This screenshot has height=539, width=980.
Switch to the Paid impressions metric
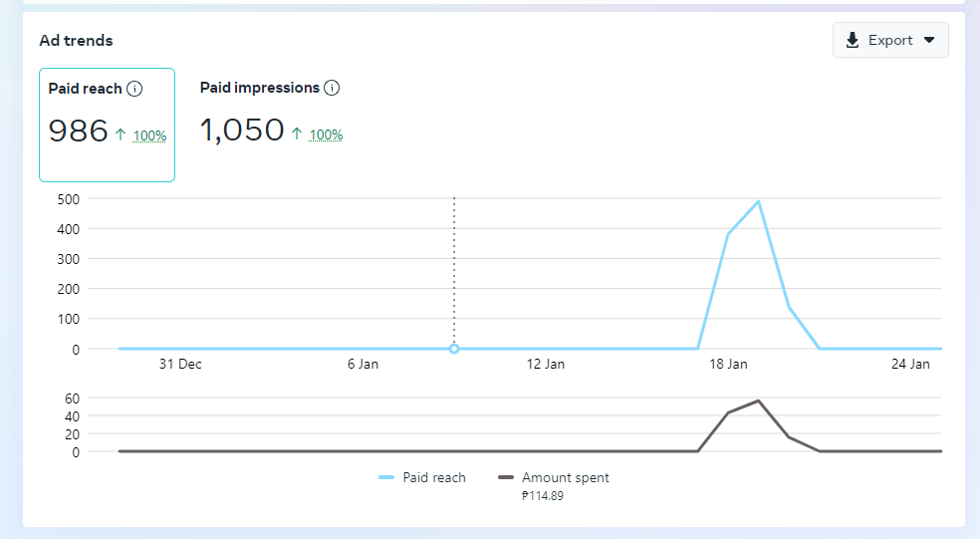[x=259, y=88]
